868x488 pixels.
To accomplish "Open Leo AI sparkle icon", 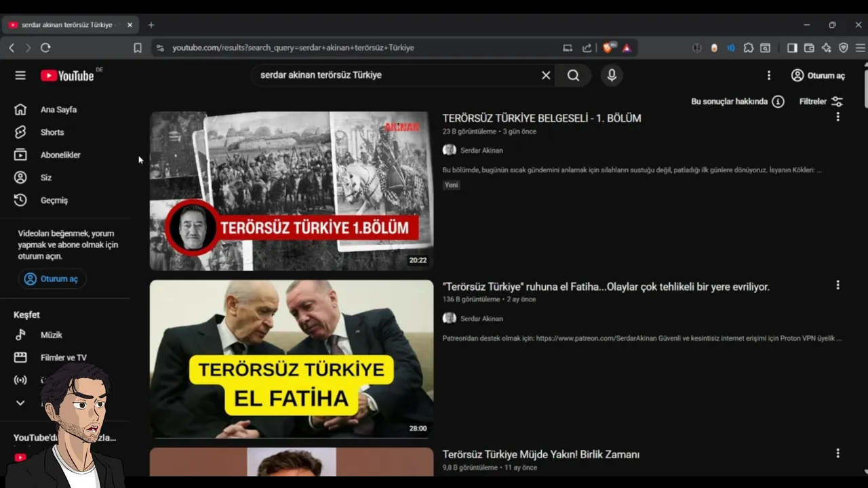I will coord(826,48).
